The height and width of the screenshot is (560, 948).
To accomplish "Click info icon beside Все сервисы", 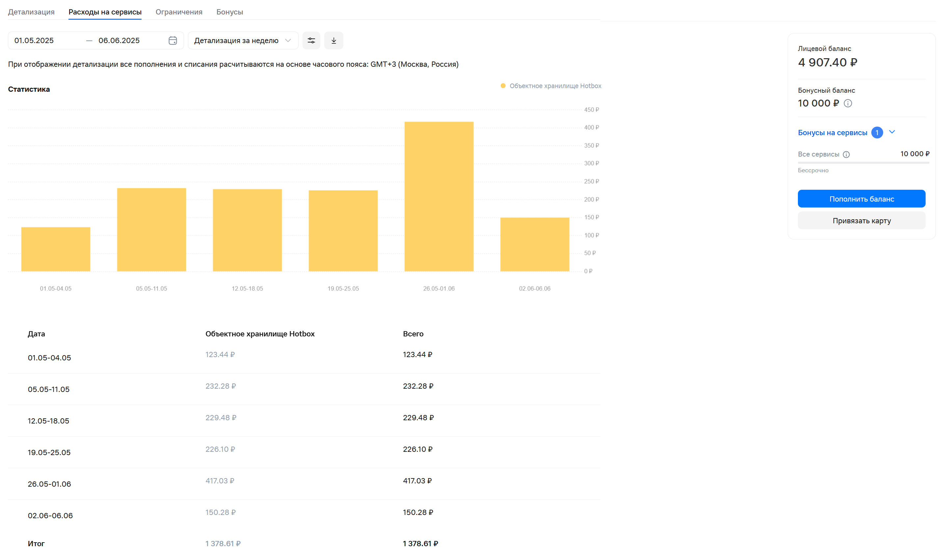I will click(846, 154).
